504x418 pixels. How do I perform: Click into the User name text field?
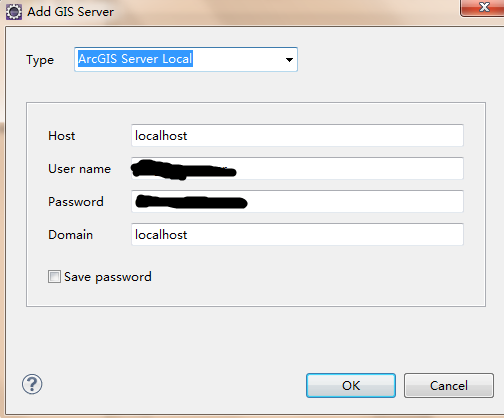(297, 168)
